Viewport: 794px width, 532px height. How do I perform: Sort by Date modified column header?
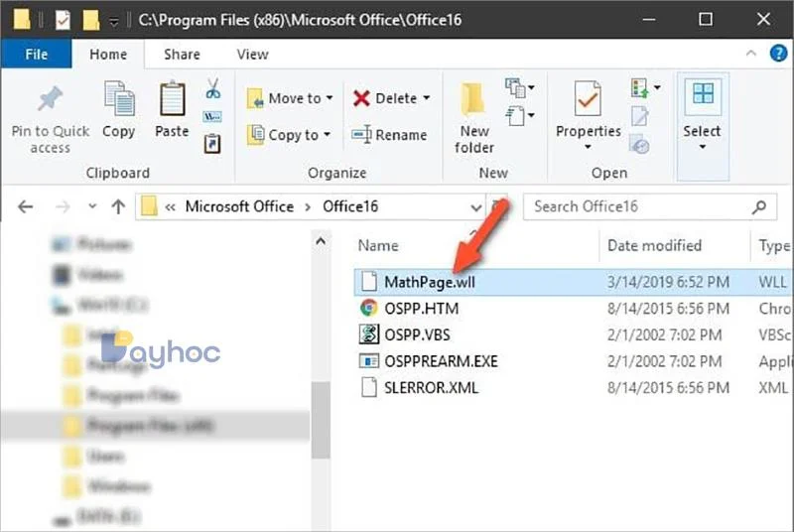point(654,245)
